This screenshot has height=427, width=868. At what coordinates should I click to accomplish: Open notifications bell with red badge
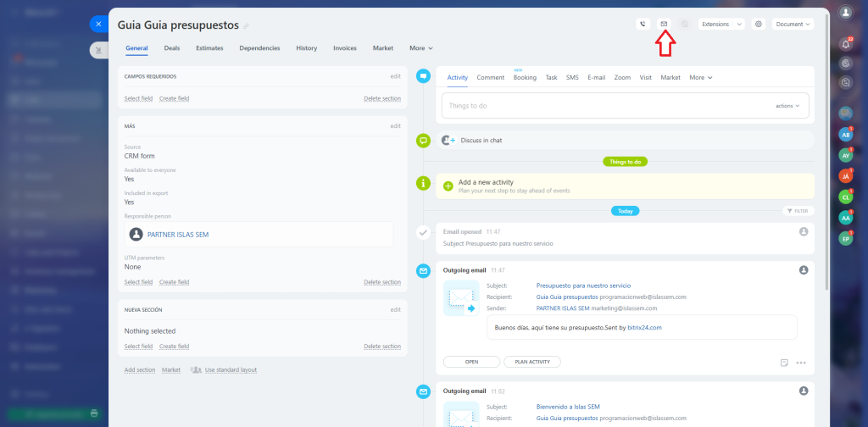pyautogui.click(x=845, y=43)
